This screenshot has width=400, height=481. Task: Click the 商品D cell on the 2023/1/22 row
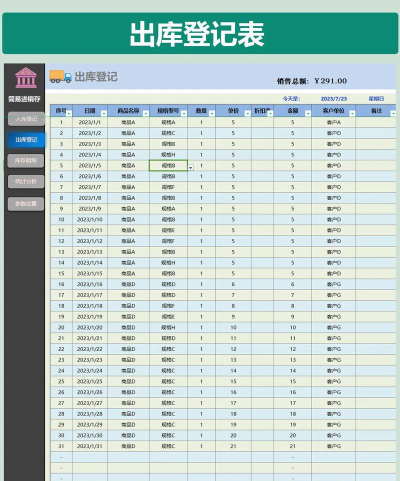click(x=128, y=349)
